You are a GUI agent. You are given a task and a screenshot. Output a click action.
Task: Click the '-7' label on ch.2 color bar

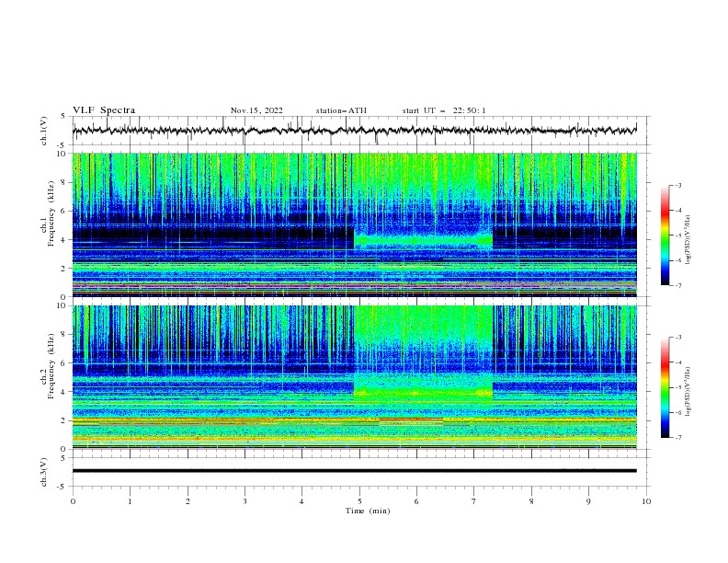677,438
